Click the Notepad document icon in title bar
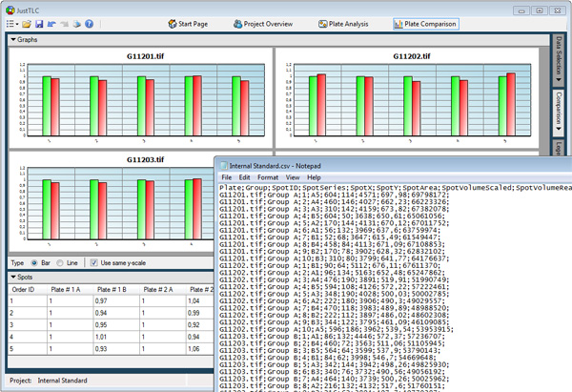Screen dimensions: 572x392 coord(224,166)
